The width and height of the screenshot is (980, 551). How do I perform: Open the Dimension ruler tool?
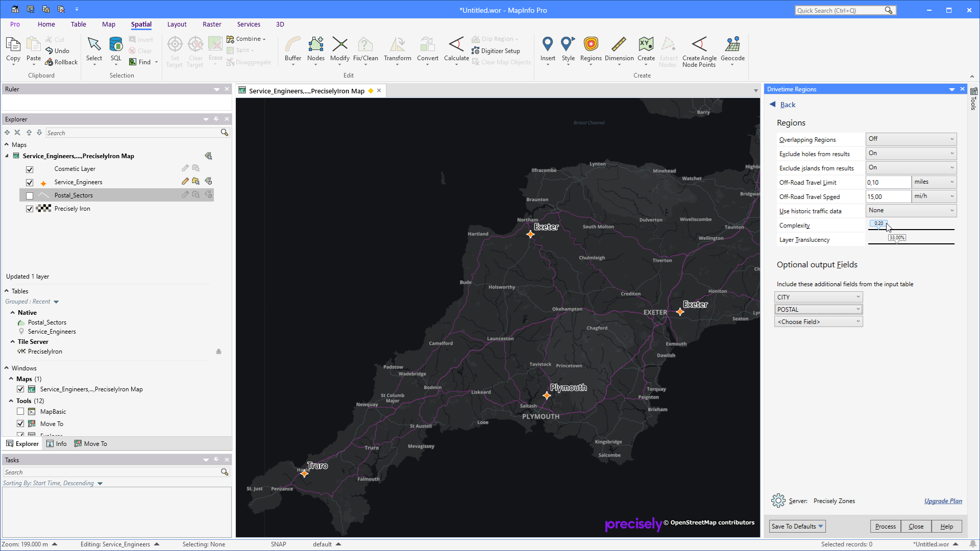619,49
